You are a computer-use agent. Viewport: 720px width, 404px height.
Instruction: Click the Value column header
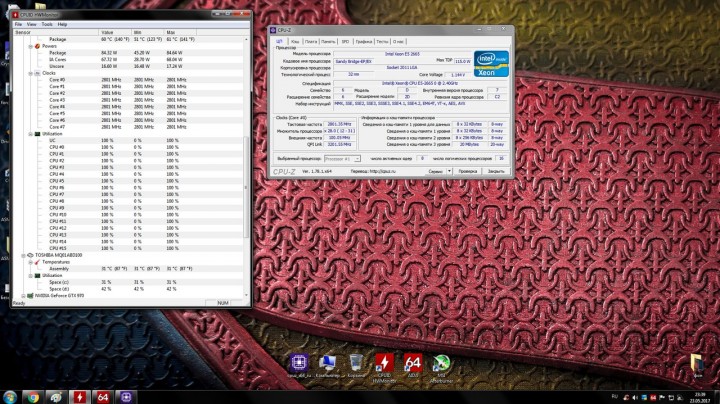click(x=115, y=33)
